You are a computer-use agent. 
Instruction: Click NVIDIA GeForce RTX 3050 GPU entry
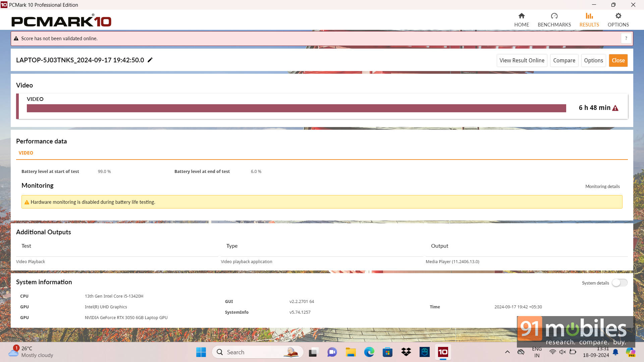click(126, 317)
